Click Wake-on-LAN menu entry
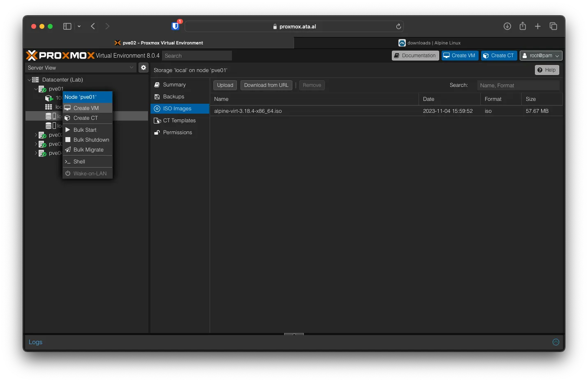The height and width of the screenshot is (382, 588). pyautogui.click(x=88, y=174)
